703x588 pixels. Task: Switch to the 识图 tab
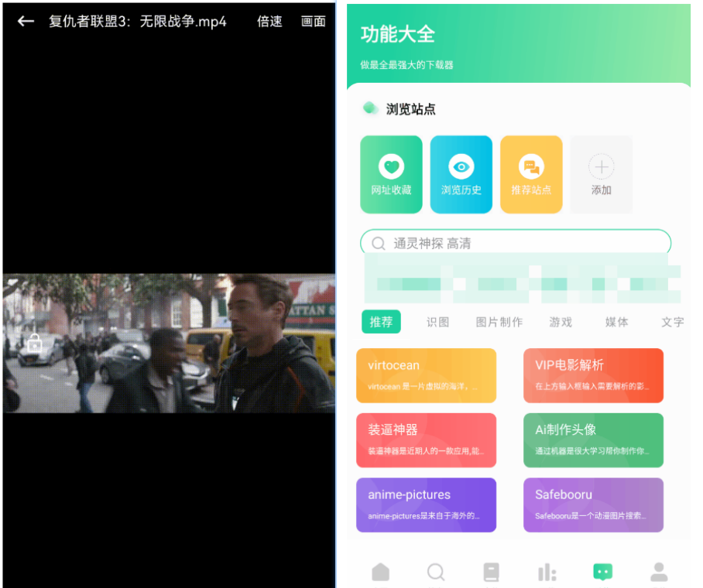click(x=437, y=322)
